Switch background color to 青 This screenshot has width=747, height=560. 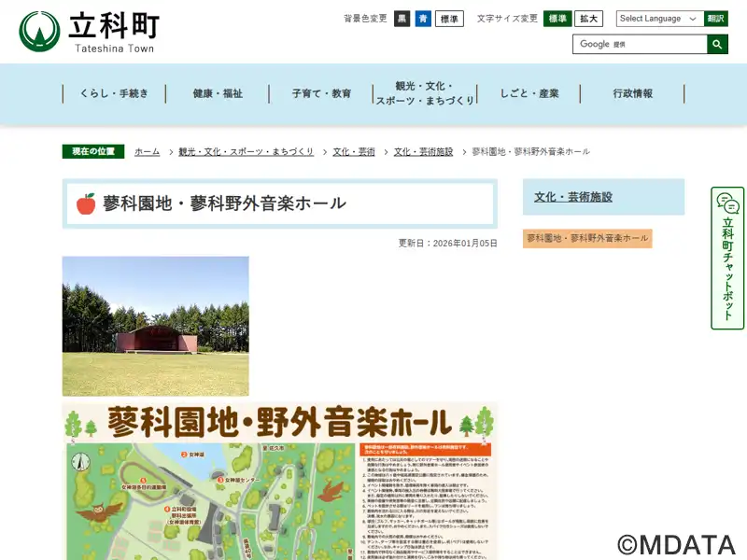click(423, 19)
